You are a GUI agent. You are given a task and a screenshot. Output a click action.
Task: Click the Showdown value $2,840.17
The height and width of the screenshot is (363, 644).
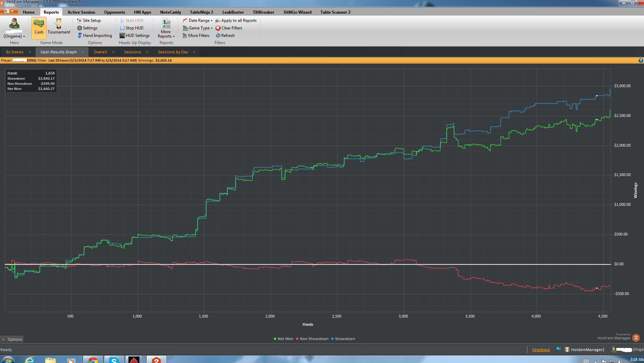46,79
